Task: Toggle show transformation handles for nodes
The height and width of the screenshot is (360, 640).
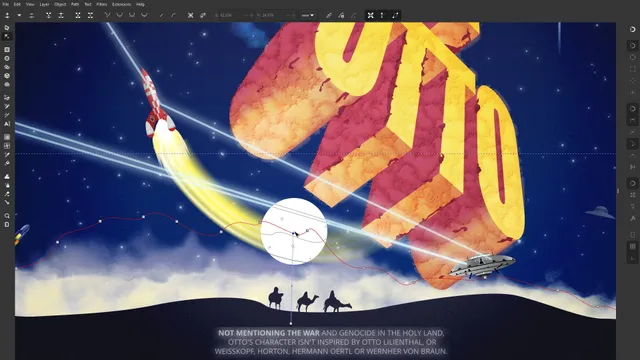Action: click(x=371, y=16)
